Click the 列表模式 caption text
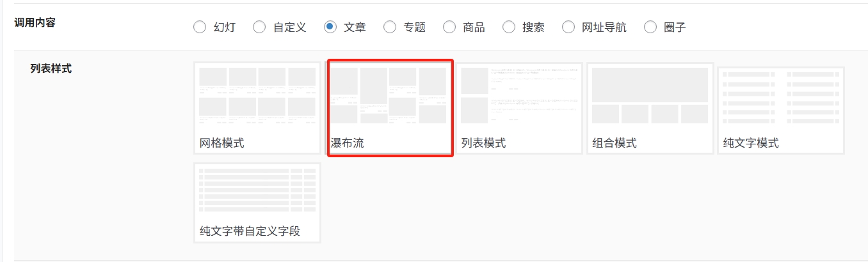 pos(483,143)
